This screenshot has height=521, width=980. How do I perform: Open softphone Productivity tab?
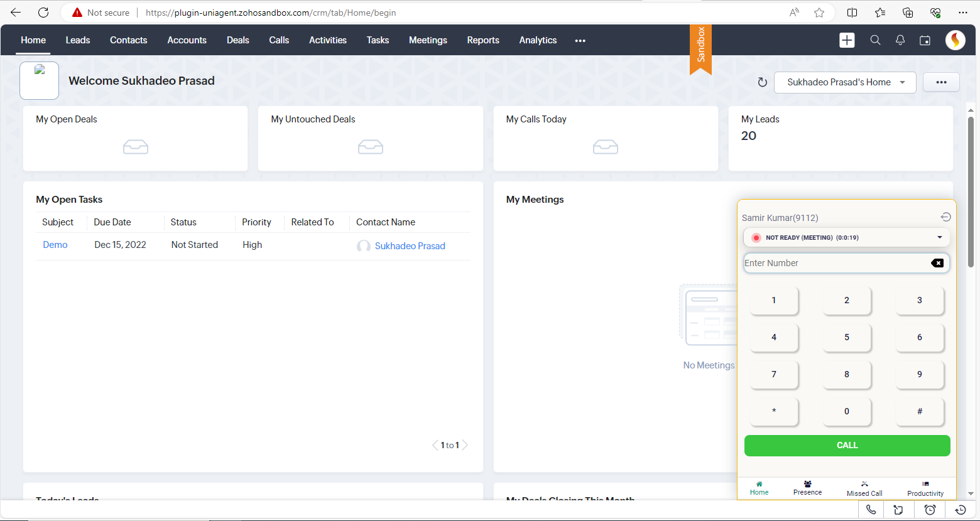pos(925,489)
